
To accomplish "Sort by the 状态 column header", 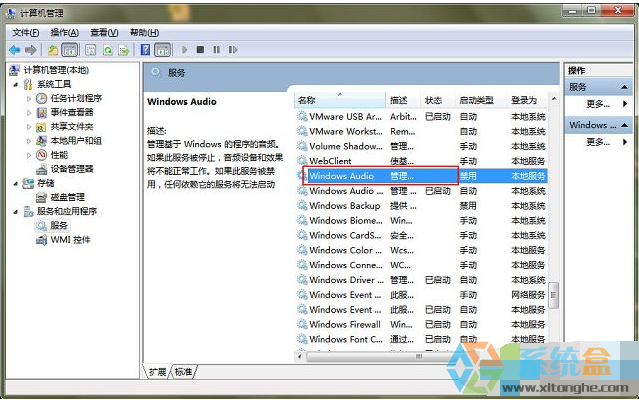I will click(x=437, y=100).
